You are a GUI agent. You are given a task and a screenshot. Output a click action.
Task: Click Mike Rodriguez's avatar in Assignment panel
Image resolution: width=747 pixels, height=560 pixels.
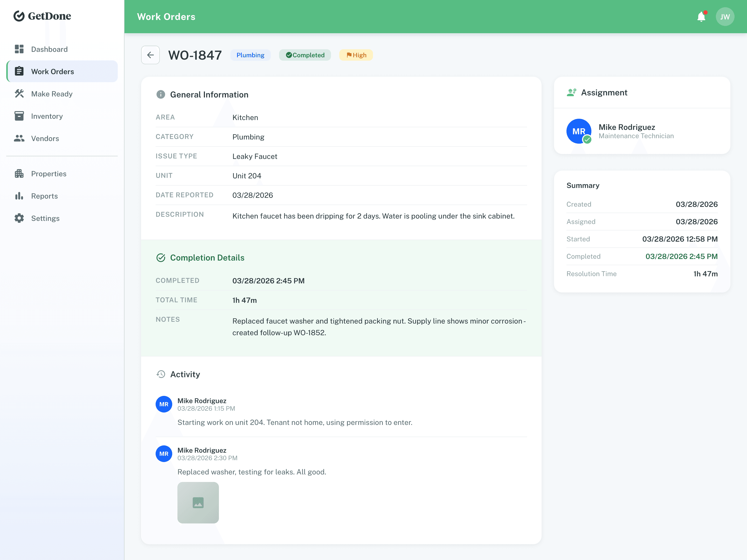coord(578,131)
